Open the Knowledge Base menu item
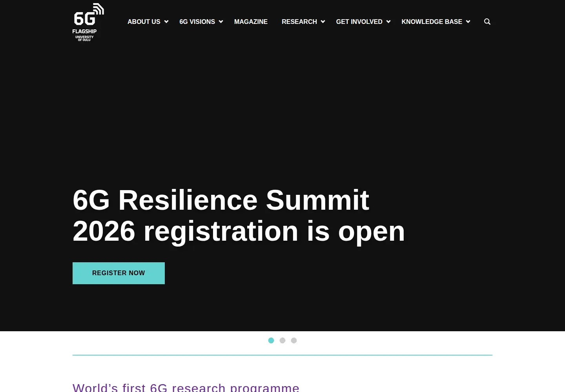 point(432,22)
